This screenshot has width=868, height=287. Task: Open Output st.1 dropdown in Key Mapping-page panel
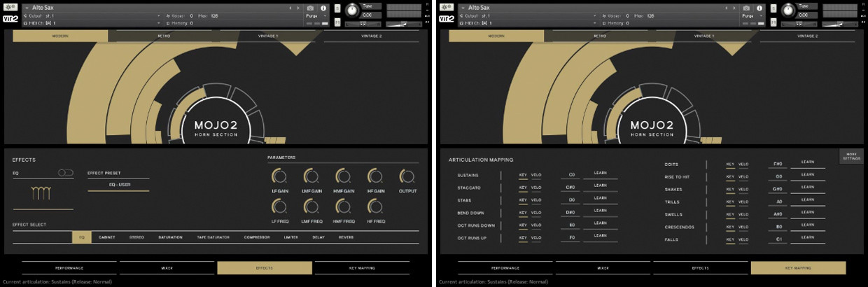pos(528,15)
